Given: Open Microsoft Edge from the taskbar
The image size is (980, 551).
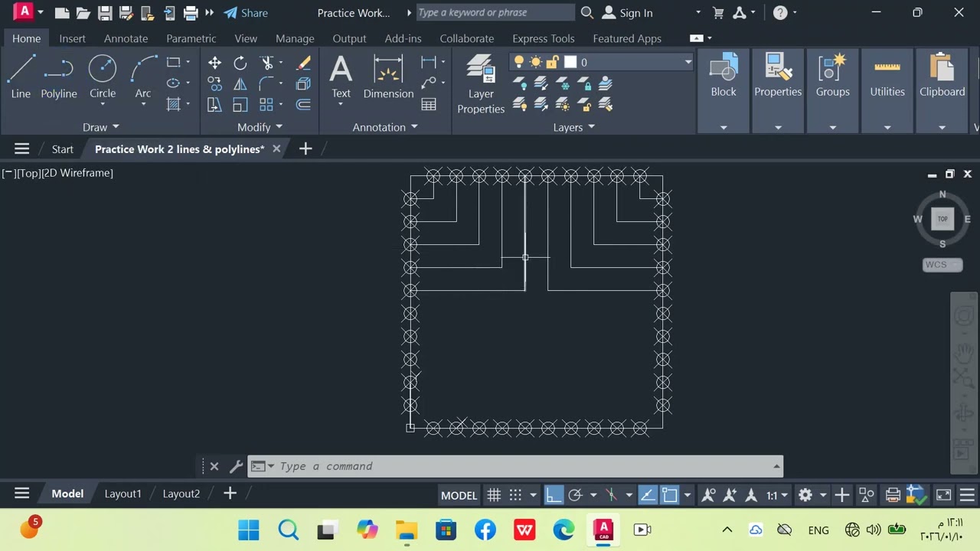Looking at the screenshot, I should 563,530.
